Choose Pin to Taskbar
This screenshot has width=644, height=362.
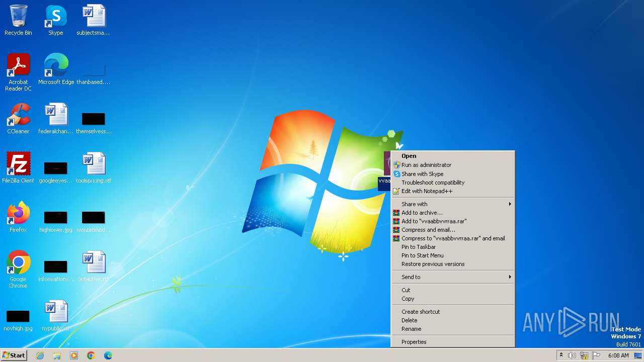(x=453, y=247)
